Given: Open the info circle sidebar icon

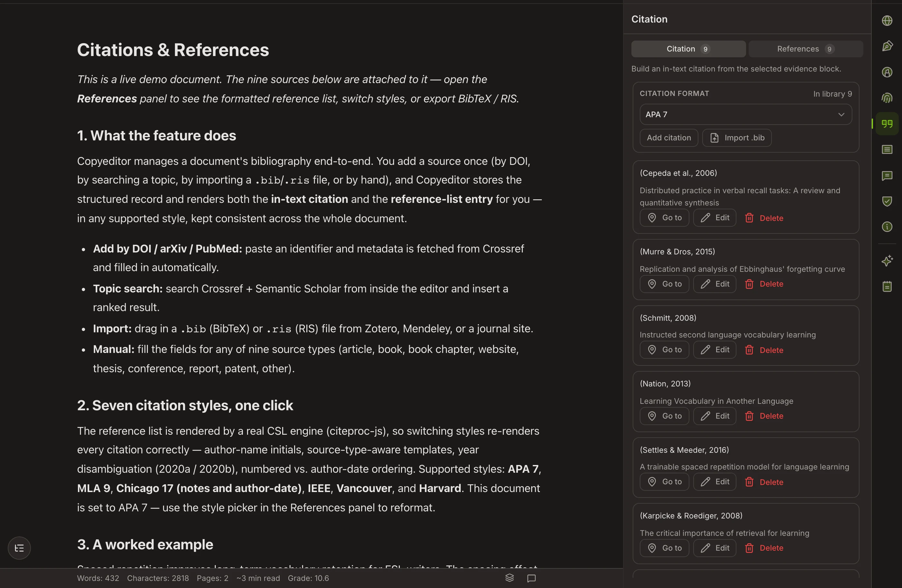Looking at the screenshot, I should point(887,227).
